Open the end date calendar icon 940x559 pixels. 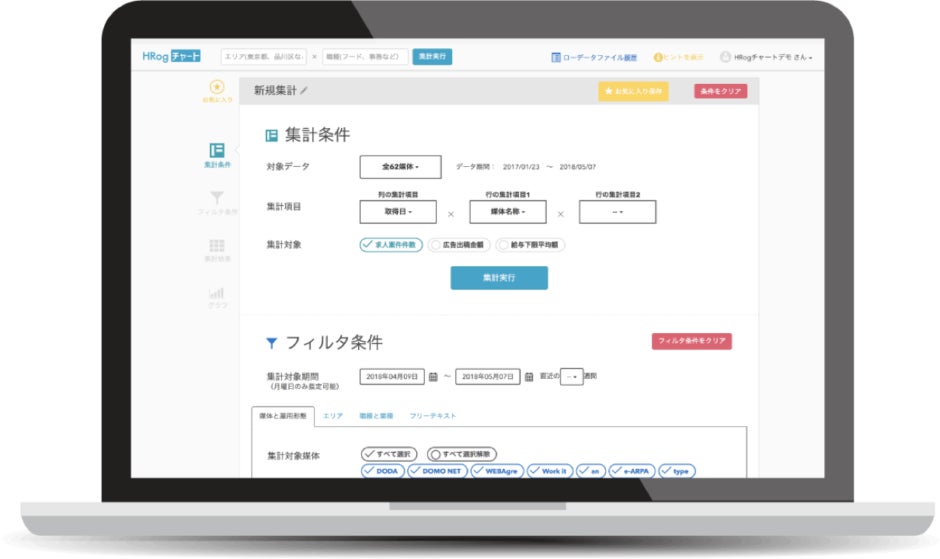[529, 377]
